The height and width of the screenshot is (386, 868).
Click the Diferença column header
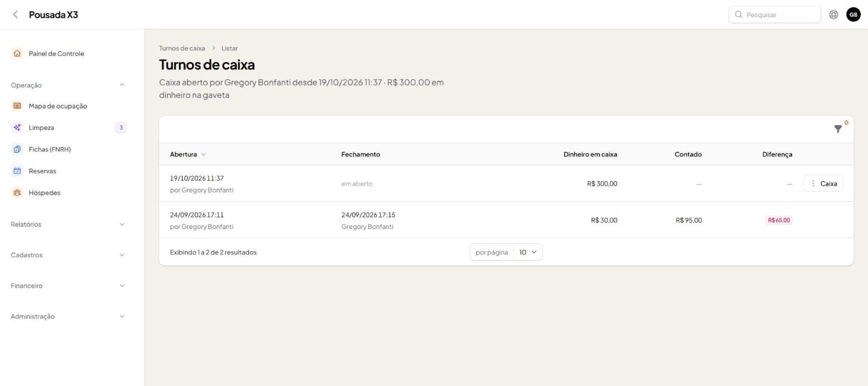[x=777, y=154]
